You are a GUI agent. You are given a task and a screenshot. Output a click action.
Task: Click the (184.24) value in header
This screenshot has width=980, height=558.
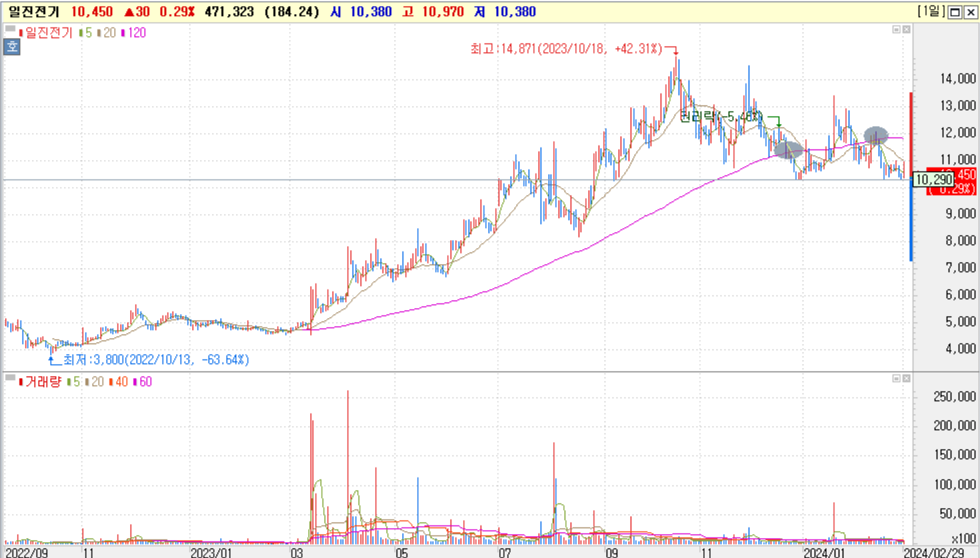[x=292, y=12]
